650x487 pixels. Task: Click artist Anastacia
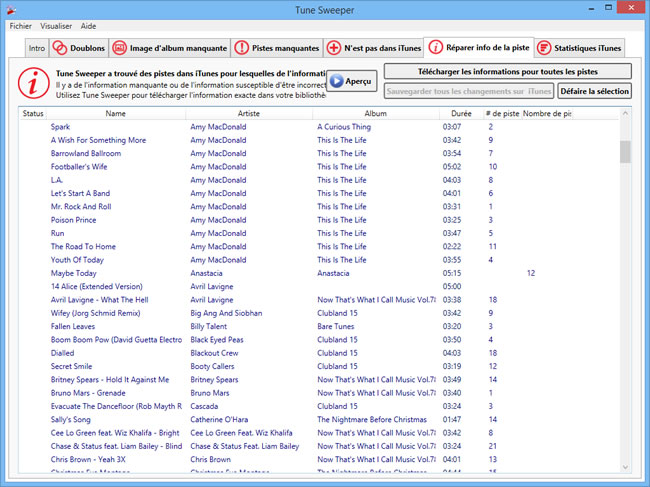point(206,273)
